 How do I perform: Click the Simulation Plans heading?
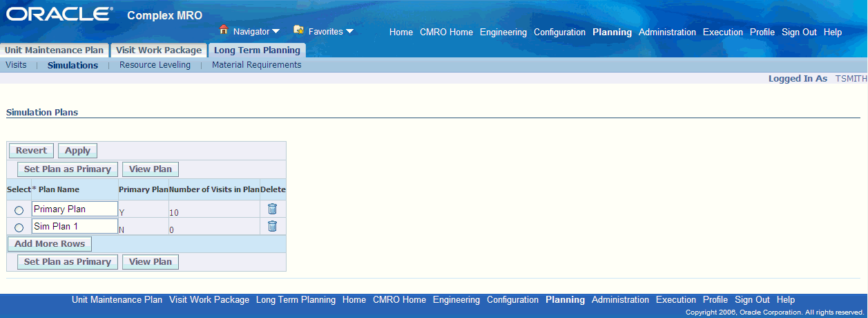pos(41,112)
